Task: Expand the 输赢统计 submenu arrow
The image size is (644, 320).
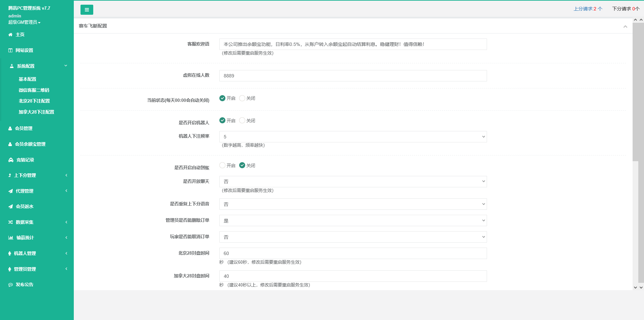Action: coord(66,238)
